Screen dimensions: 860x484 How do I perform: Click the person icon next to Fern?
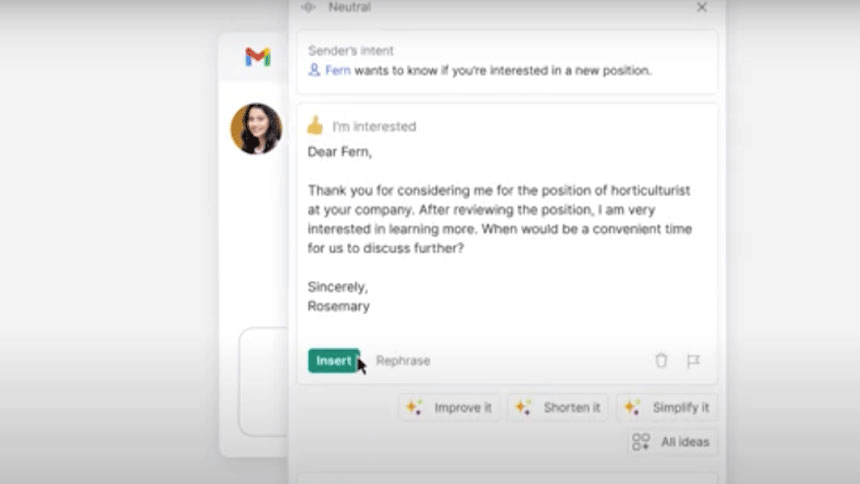(314, 70)
